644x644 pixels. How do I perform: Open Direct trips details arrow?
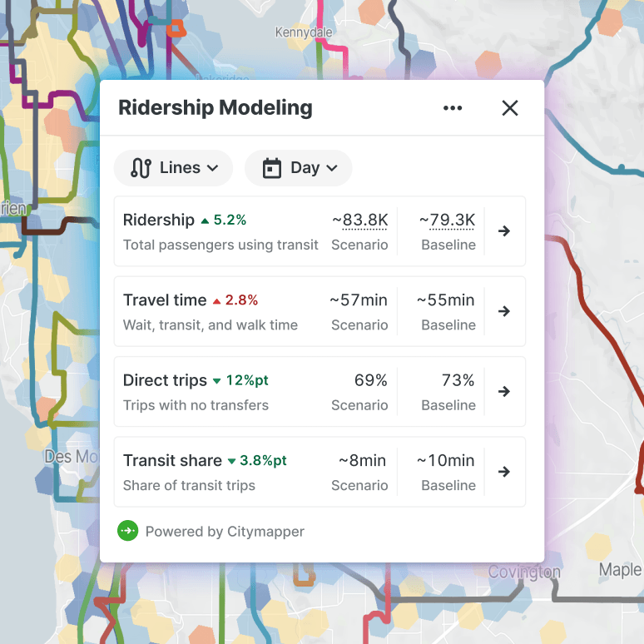504,391
